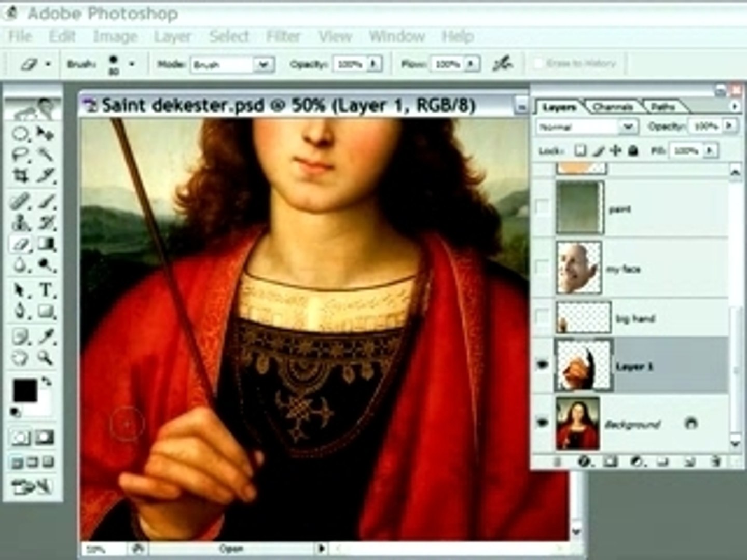The height and width of the screenshot is (560, 747).
Task: Toggle lock image pixels
Action: pos(598,151)
